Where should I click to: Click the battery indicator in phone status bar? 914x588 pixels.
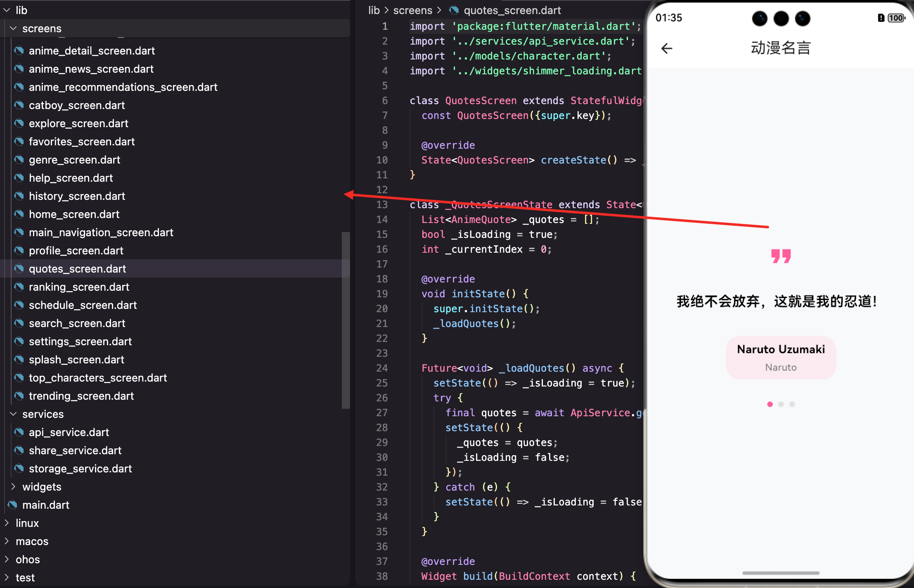point(895,18)
